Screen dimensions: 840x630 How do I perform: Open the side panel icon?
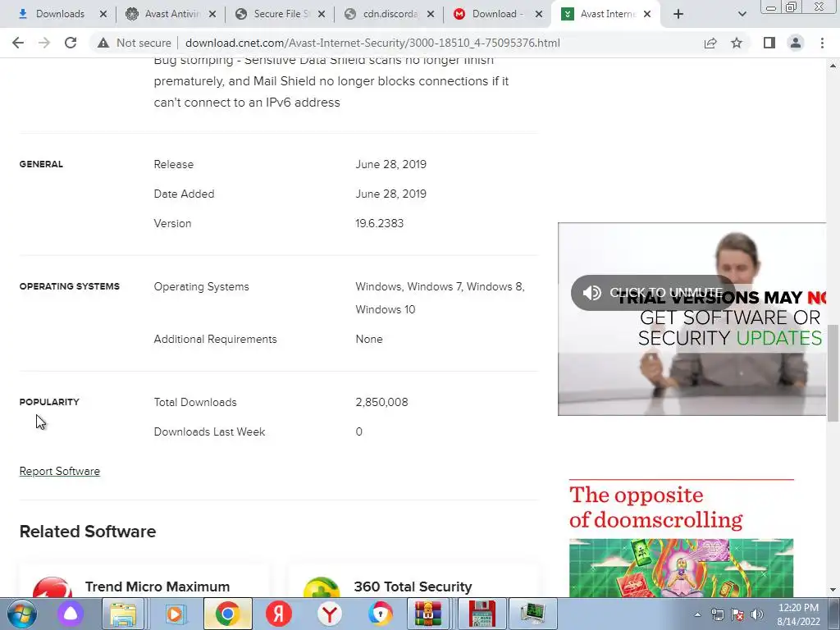[x=769, y=43]
